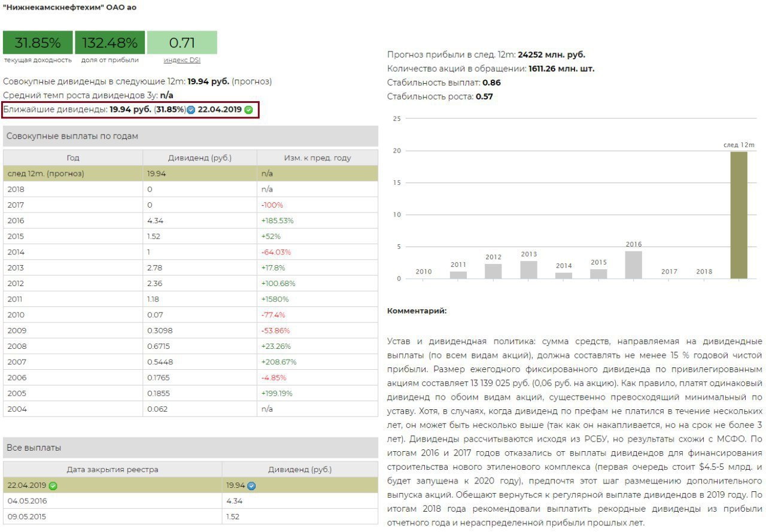Screen dimensions: 766x532
Task: Click the +17.8% change for 2013
Action: coord(273,267)
